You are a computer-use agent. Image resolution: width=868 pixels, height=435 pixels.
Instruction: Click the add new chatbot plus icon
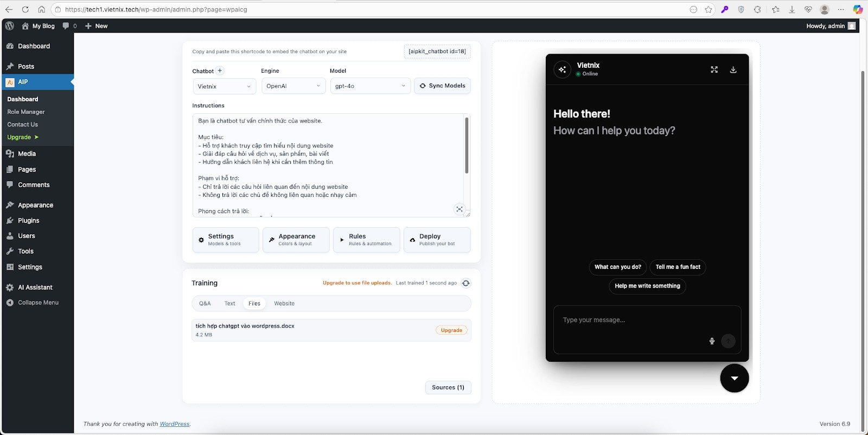point(220,71)
